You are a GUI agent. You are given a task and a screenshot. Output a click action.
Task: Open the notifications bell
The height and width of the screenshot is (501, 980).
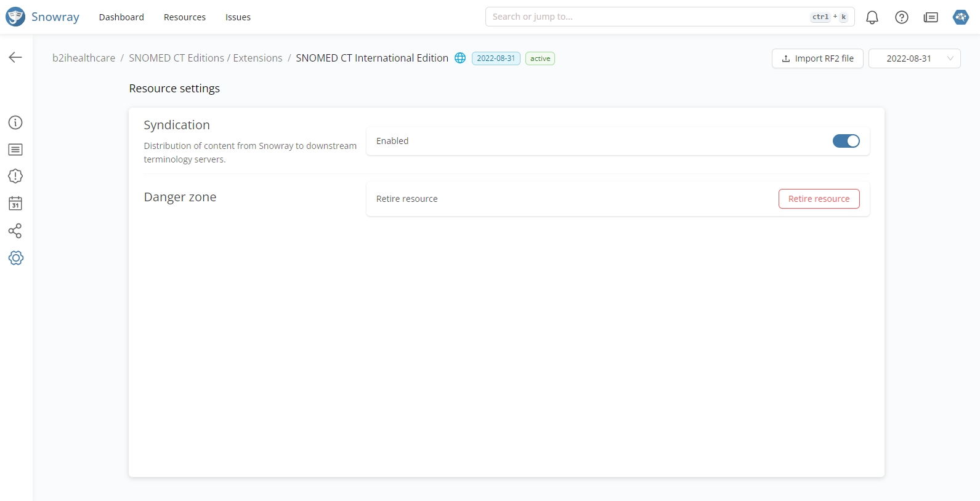872,17
